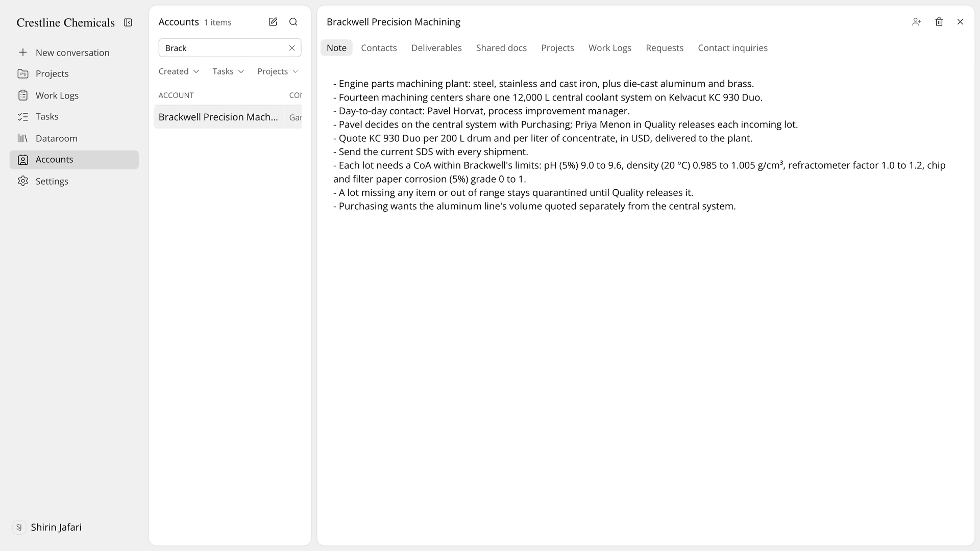Open Settings label in the sidebar
Viewport: 980px width, 551px height.
pyautogui.click(x=52, y=181)
